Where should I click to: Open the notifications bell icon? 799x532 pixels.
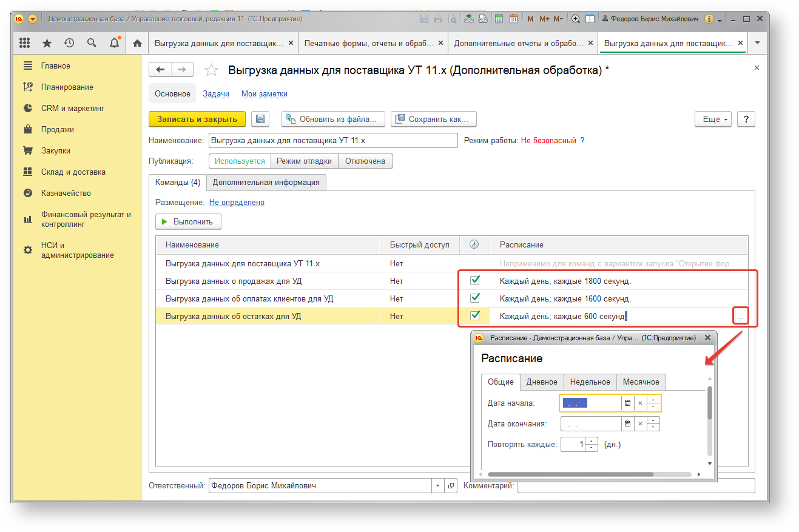(114, 43)
